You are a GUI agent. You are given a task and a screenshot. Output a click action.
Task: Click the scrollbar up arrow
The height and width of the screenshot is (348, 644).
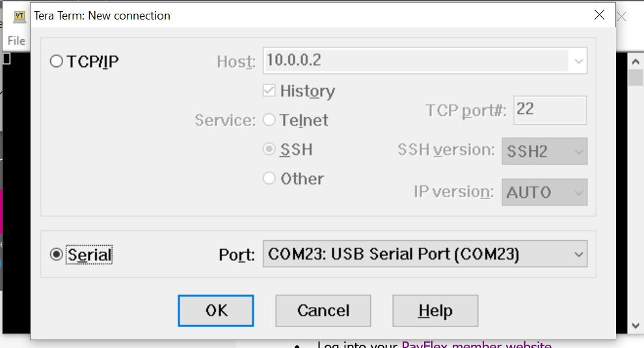click(636, 62)
